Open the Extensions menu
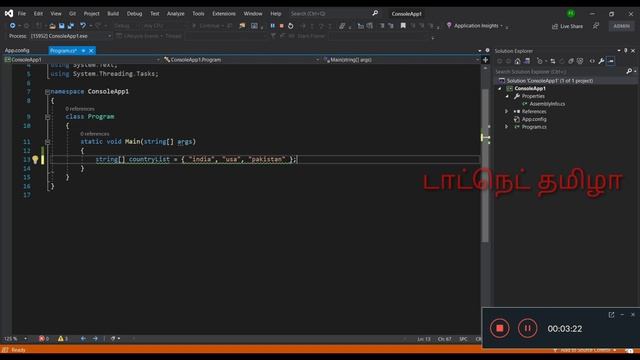This screenshot has width=640, height=360. coord(224,13)
